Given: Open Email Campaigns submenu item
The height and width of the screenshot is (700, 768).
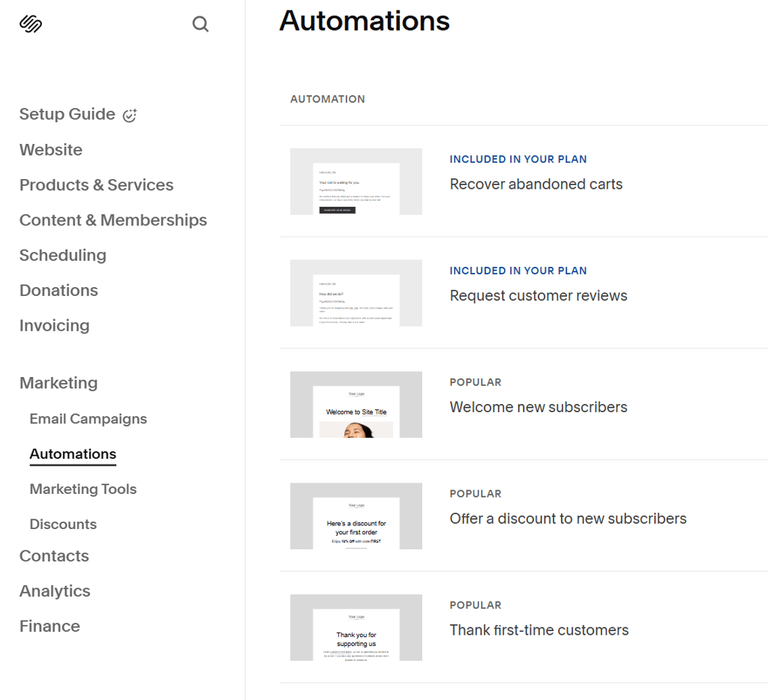Looking at the screenshot, I should coord(88,419).
